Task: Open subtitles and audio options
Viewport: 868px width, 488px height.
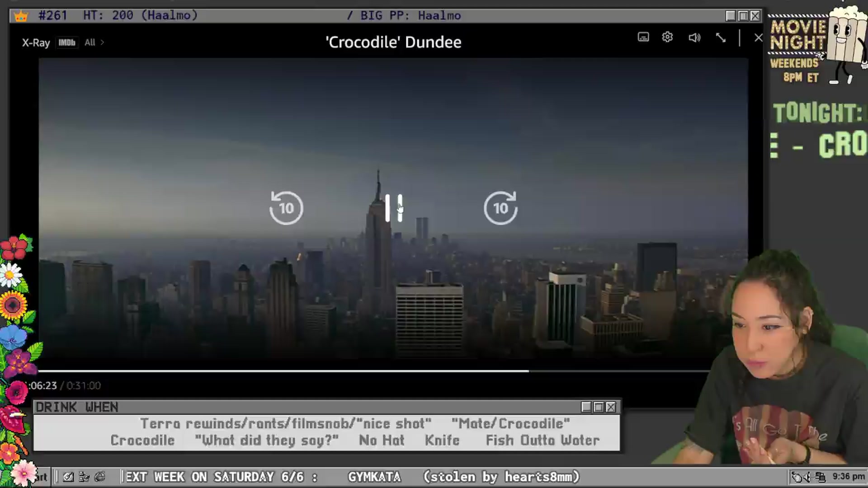Action: click(643, 37)
